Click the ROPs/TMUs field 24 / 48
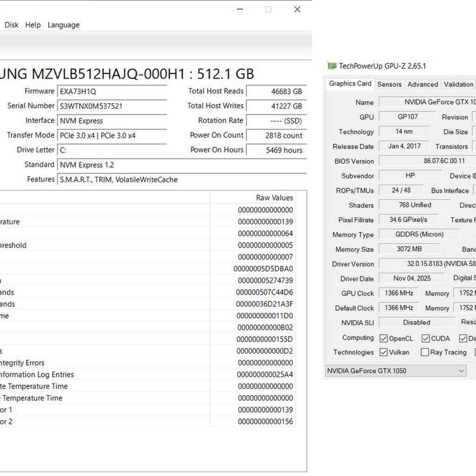The image size is (476, 476). coord(401,190)
